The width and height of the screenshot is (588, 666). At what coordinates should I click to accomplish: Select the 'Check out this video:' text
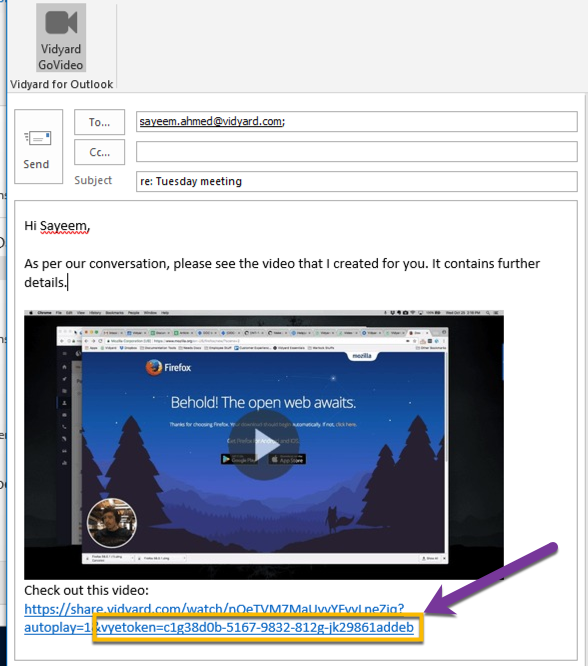[86, 590]
